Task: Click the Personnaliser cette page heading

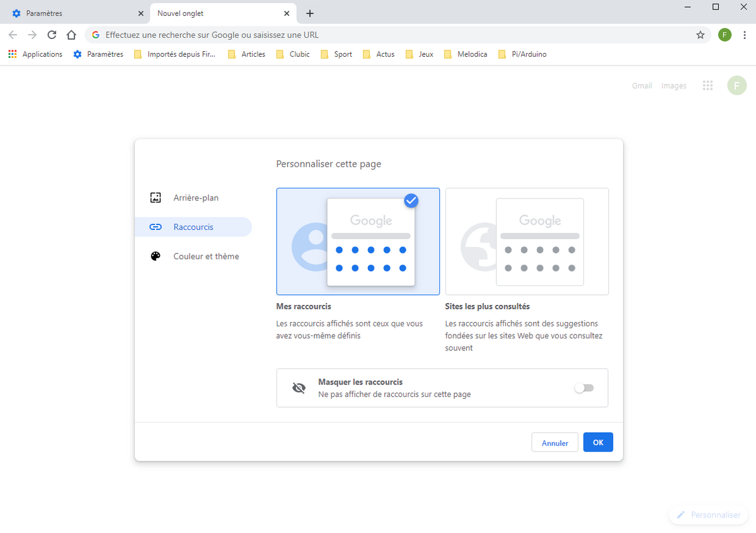Action: point(329,164)
